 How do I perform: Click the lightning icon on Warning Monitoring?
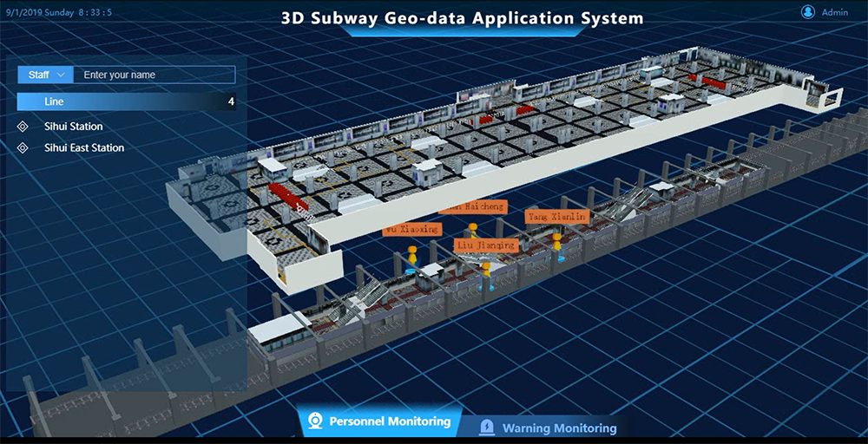(487, 428)
